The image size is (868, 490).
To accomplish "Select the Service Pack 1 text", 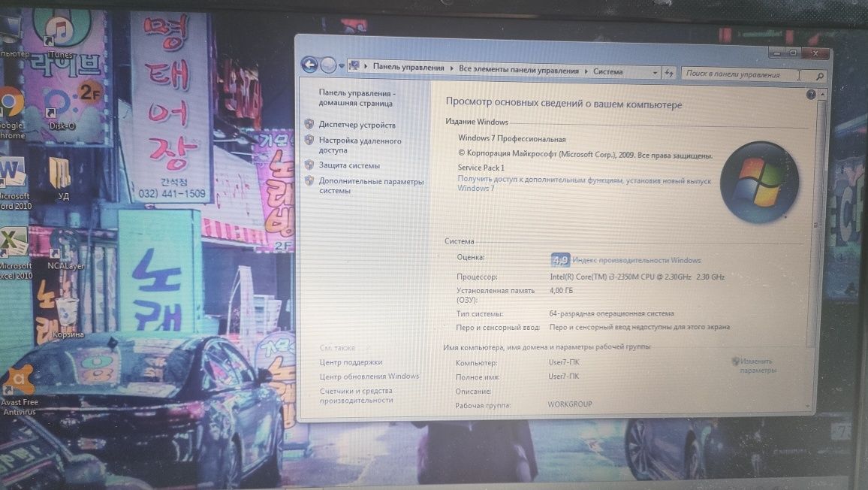I will click(x=481, y=168).
